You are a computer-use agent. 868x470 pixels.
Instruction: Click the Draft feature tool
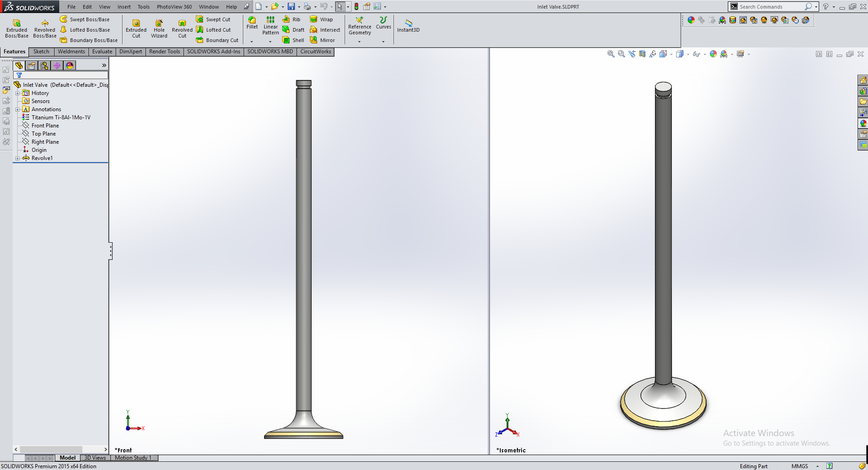[293, 30]
